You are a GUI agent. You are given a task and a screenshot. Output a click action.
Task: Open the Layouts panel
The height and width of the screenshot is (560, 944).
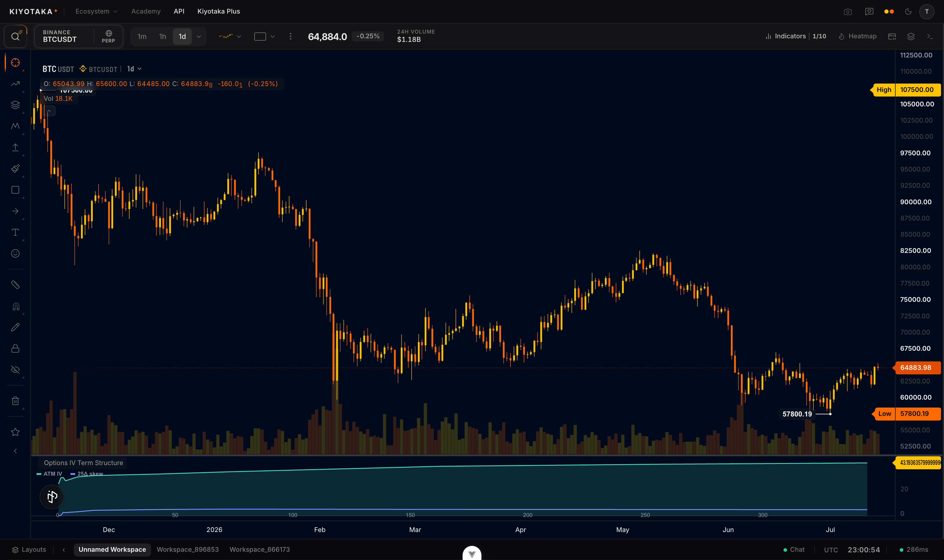click(x=29, y=550)
